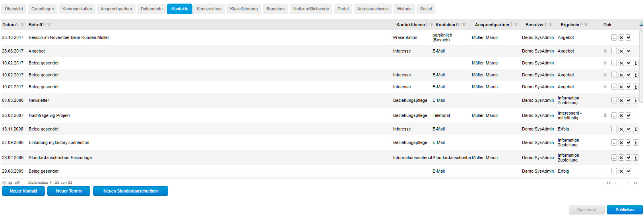Open the Kommunikation tab
The image size is (644, 216).
[77, 9]
